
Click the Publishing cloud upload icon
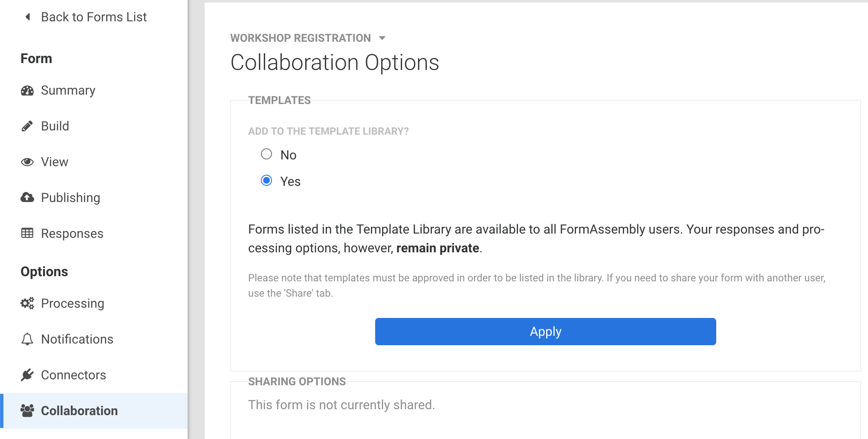click(27, 197)
